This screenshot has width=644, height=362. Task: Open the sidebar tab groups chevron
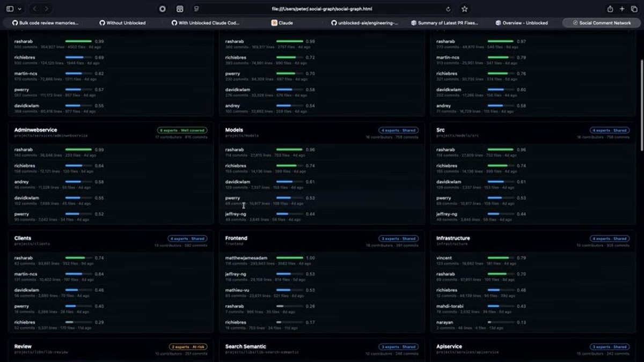[20, 9]
